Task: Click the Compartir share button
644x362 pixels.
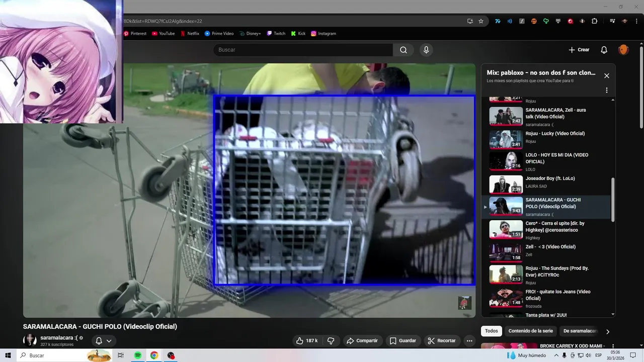Action: pyautogui.click(x=362, y=340)
